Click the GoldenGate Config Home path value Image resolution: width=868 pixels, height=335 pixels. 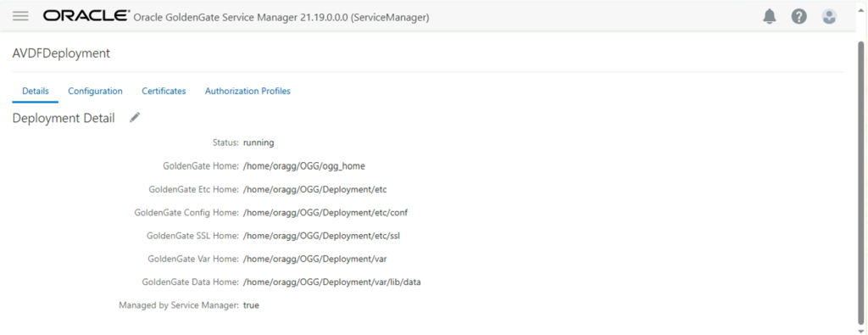pyautogui.click(x=325, y=213)
